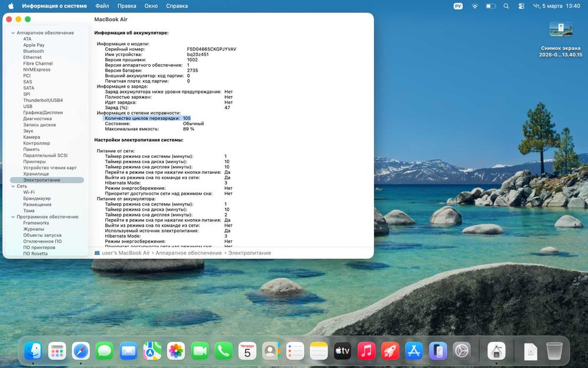The image size is (588, 368).
Task: Select ПО Rosetta in the sidebar
Action: pos(35,253)
